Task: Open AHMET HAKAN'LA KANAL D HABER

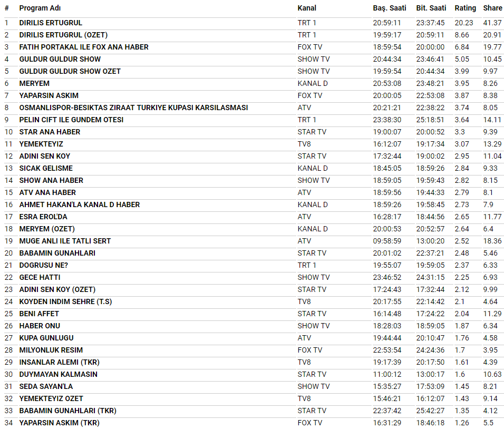Action: [x=80, y=204]
